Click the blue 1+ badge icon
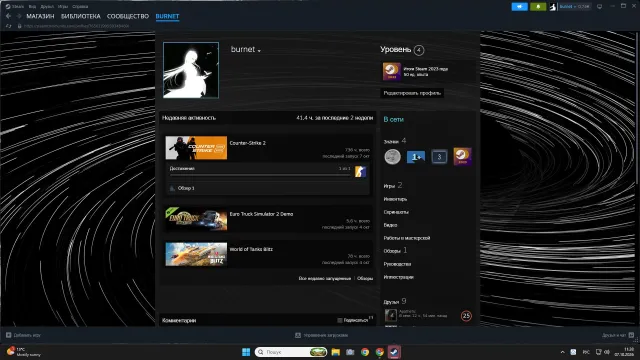This screenshot has width=640, height=360. [x=416, y=157]
